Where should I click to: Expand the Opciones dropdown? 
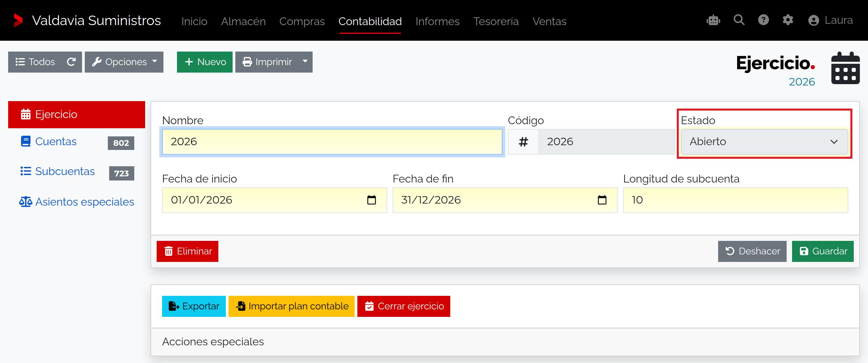pos(124,62)
